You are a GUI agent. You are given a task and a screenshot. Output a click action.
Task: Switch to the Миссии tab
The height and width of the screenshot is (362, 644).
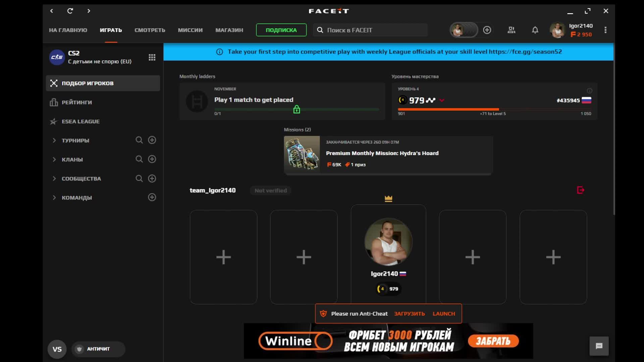pyautogui.click(x=190, y=30)
